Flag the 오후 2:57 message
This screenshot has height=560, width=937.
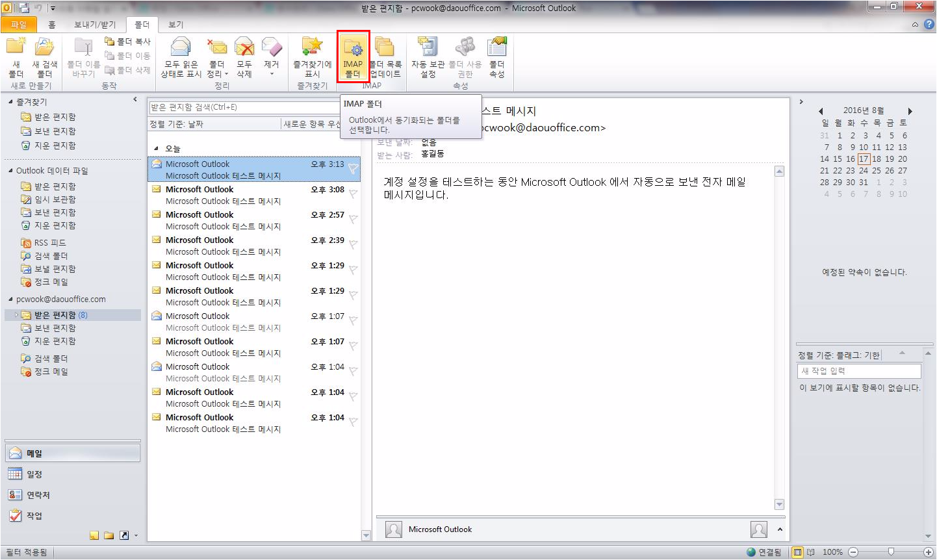click(x=353, y=219)
